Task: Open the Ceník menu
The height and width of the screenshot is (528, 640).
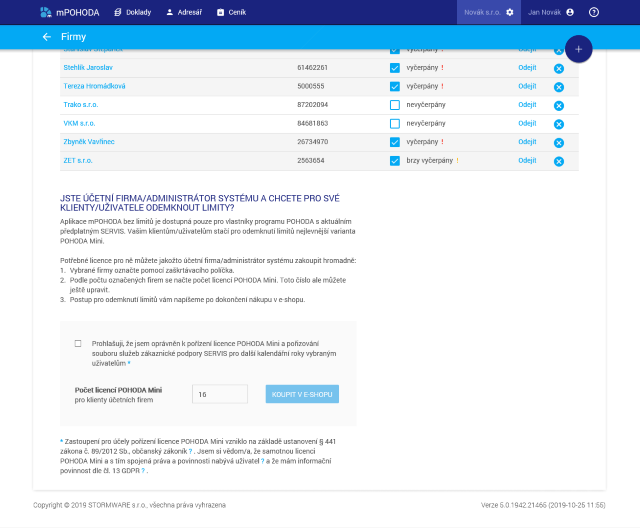Action: coord(231,12)
